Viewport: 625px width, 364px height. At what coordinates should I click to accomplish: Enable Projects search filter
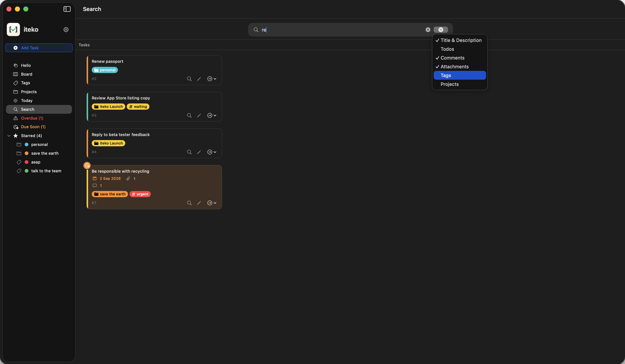tap(460, 84)
